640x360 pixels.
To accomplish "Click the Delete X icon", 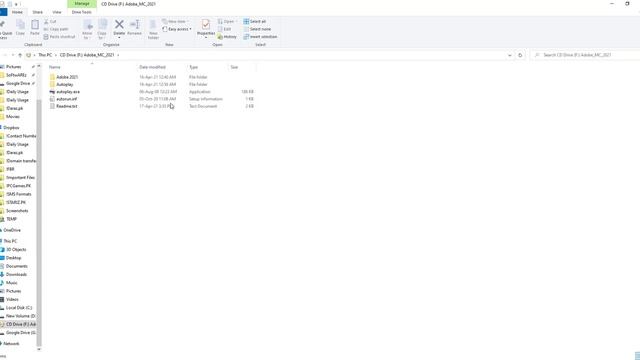I will 119,24.
